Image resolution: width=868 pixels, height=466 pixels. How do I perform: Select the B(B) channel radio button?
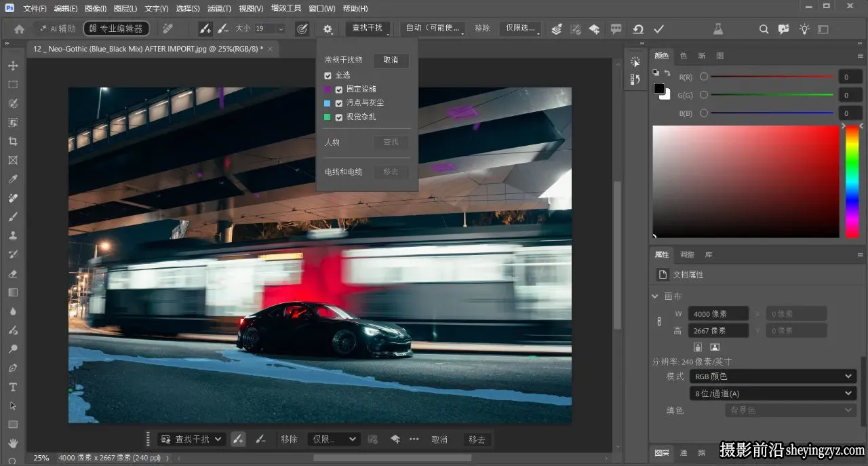pyautogui.click(x=704, y=113)
